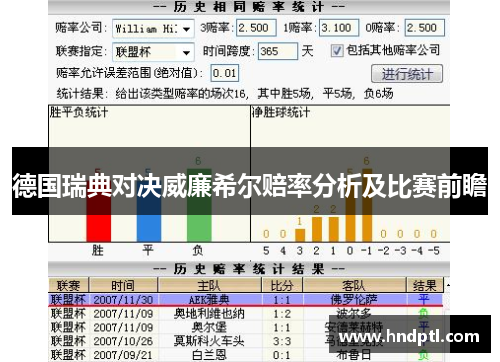Select the 3:3 score cell

(282, 341)
